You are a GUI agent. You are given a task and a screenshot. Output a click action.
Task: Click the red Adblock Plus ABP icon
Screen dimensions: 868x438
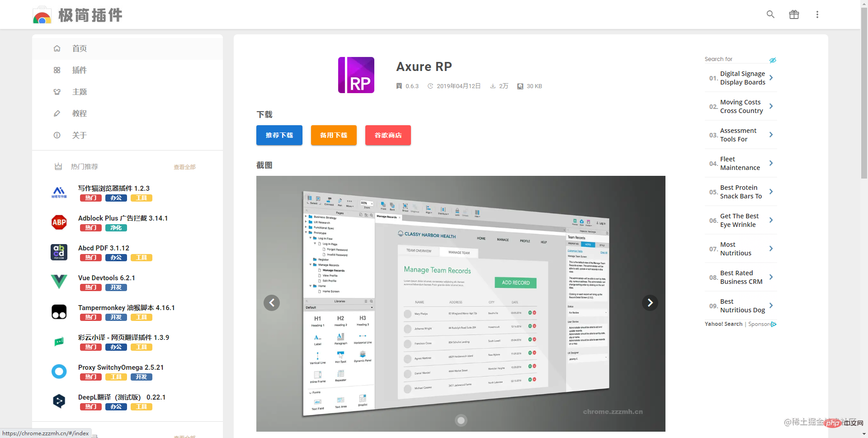point(59,222)
